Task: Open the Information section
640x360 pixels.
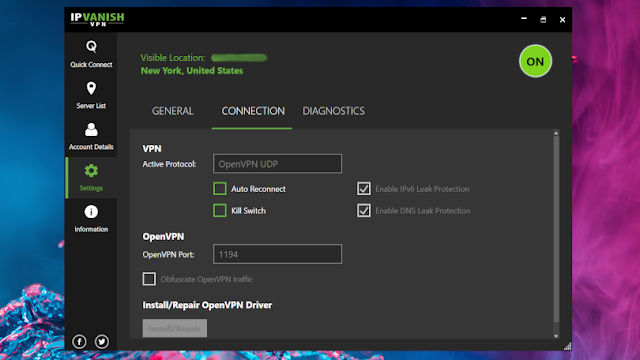Action: [x=91, y=218]
